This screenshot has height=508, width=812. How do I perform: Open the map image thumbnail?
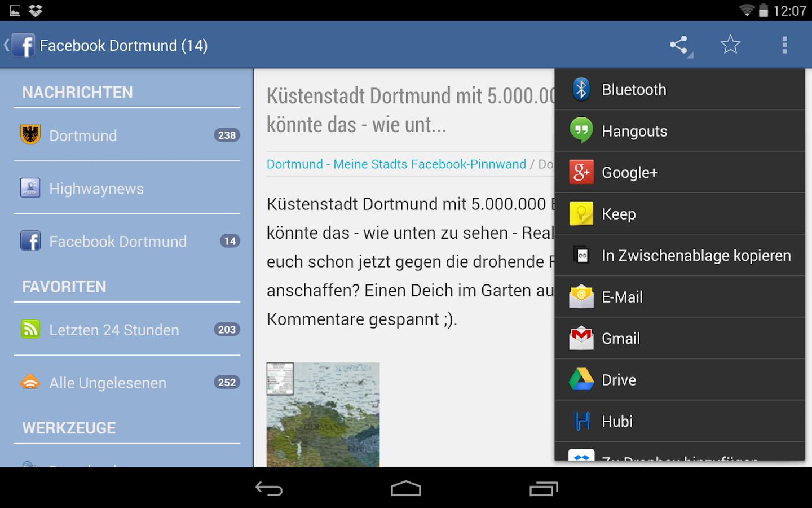click(x=323, y=414)
